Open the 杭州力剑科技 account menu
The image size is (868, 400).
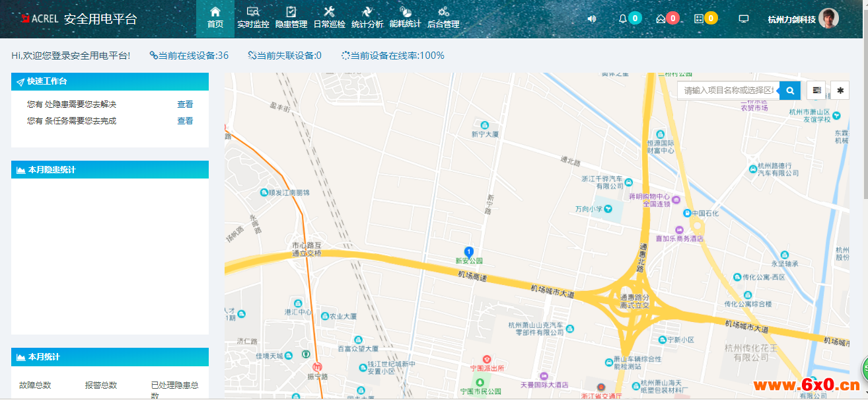pyautogui.click(x=791, y=19)
